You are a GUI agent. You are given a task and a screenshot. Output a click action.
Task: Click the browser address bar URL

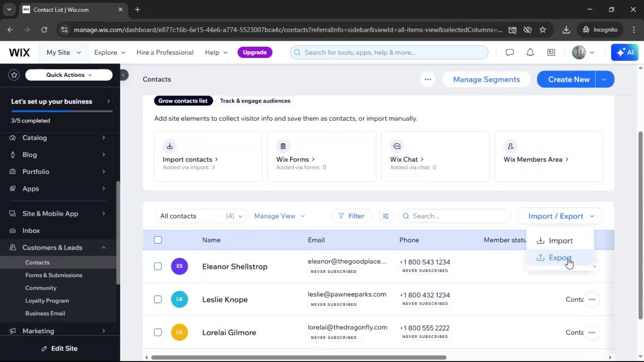click(x=288, y=30)
